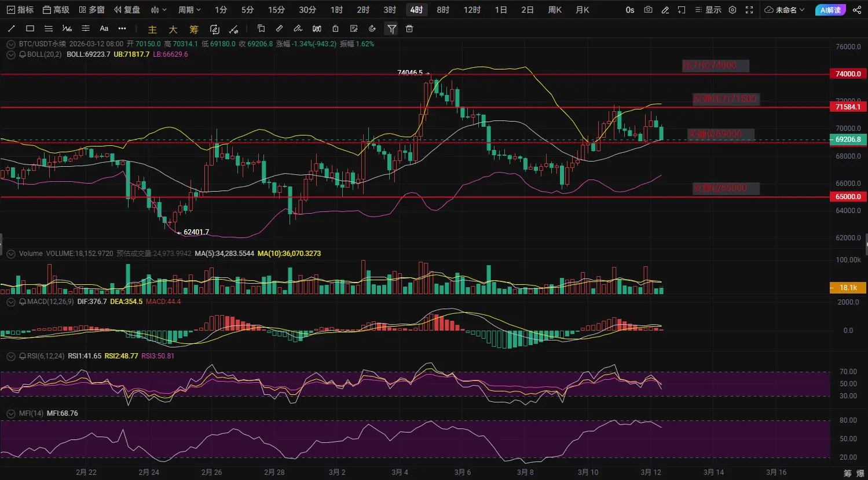
Task: Switch to the 15分 timeframe
Action: click(x=276, y=10)
